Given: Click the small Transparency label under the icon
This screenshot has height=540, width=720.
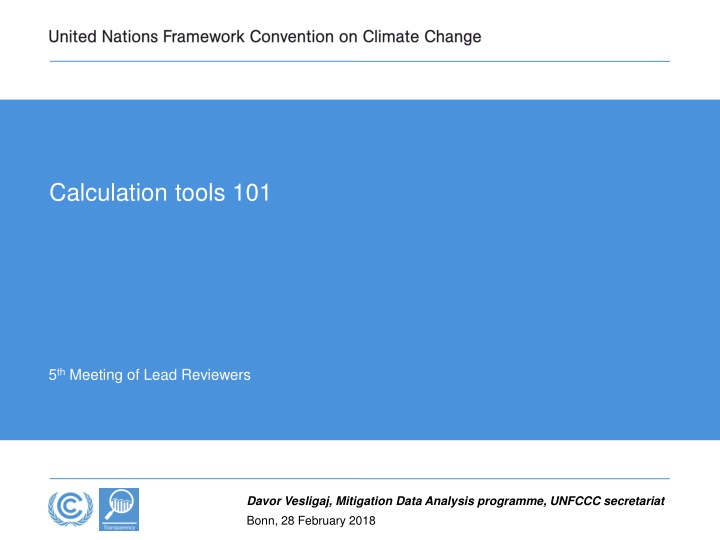Looking at the screenshot, I should pos(119,527).
